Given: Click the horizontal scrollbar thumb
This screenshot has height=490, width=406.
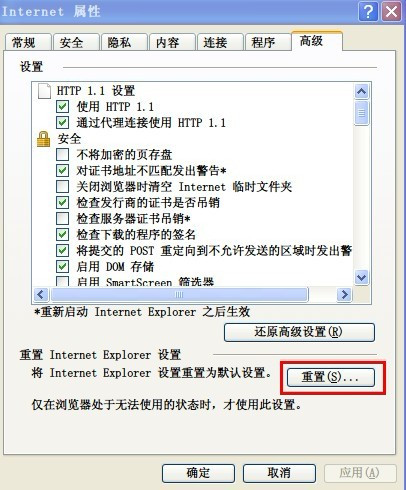Looking at the screenshot, I should click(179, 295).
